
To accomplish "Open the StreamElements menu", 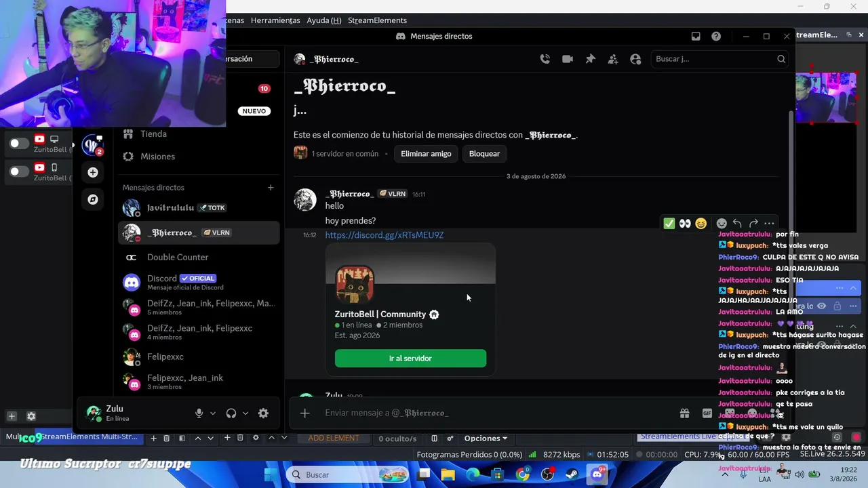I will tap(377, 20).
